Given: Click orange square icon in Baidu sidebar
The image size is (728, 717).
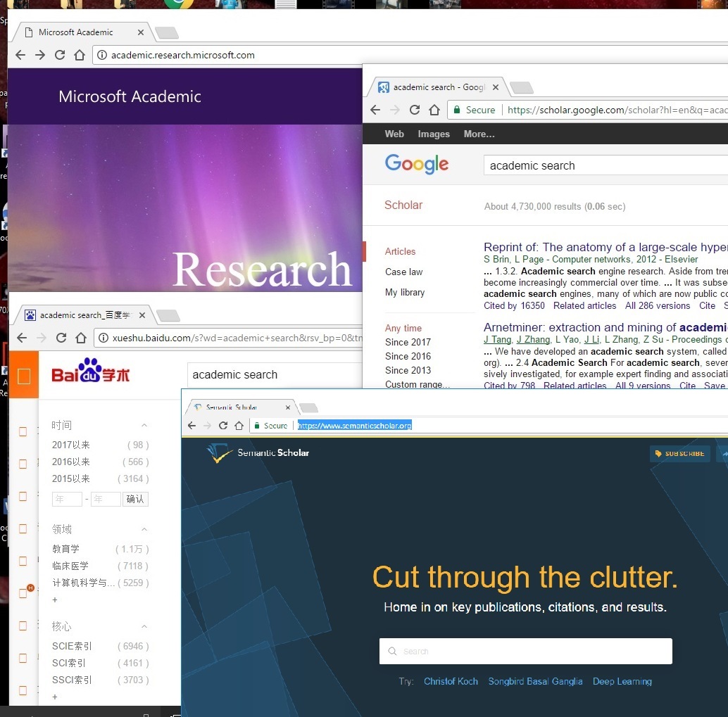Looking at the screenshot, I should click(x=24, y=376).
